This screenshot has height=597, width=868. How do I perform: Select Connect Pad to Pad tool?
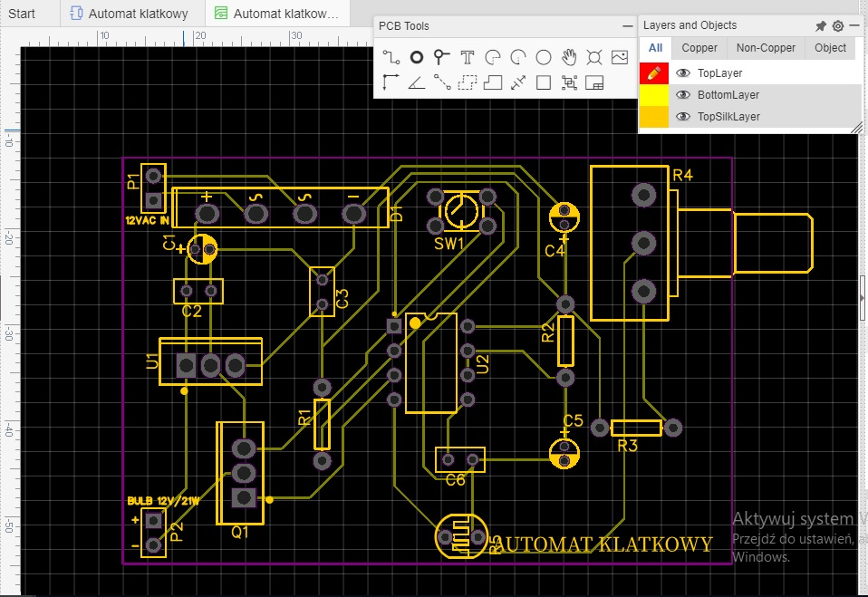tap(442, 82)
